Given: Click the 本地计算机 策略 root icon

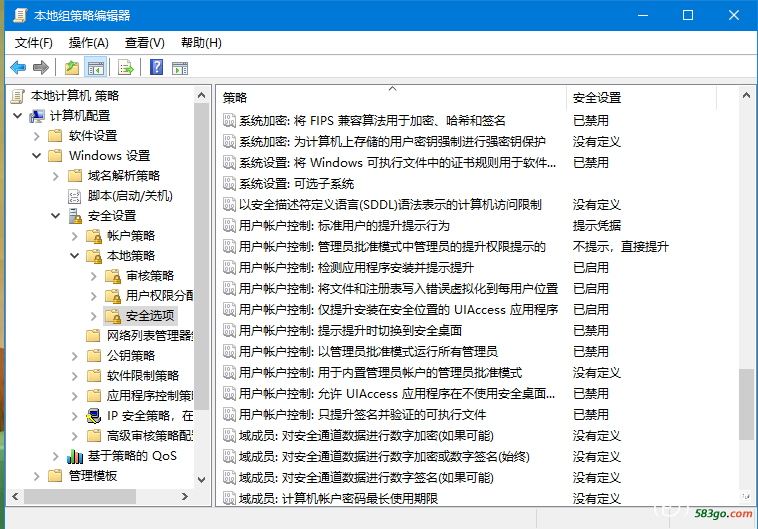Looking at the screenshot, I should tap(18, 96).
